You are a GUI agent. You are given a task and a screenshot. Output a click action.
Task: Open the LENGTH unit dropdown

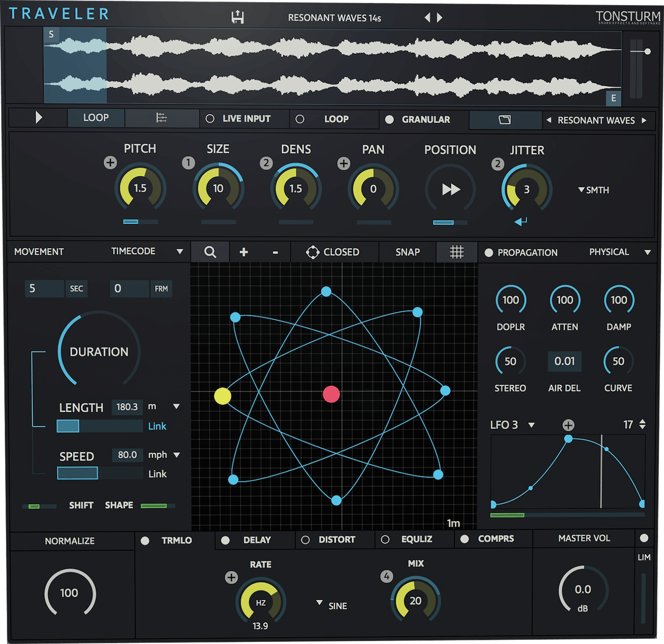pyautogui.click(x=176, y=407)
